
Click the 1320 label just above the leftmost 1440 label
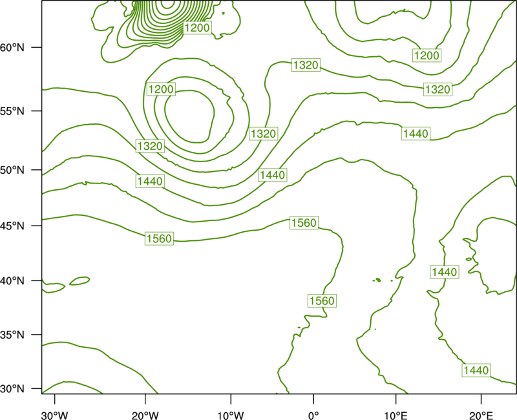click(151, 146)
